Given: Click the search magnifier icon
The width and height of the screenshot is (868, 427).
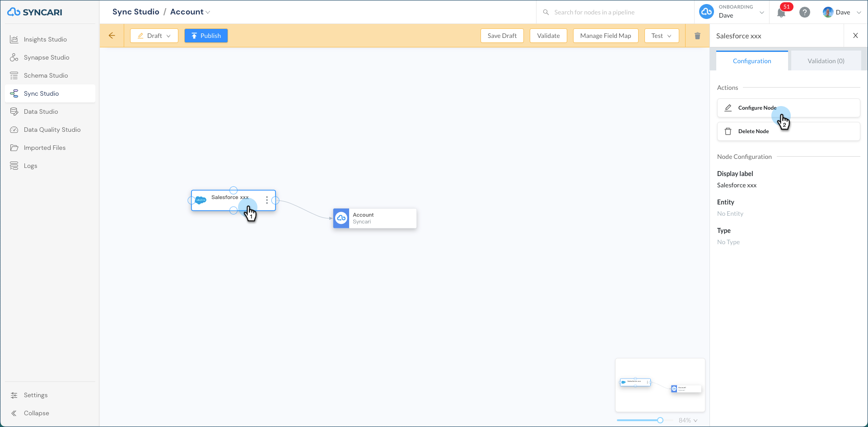Looking at the screenshot, I should pyautogui.click(x=546, y=12).
